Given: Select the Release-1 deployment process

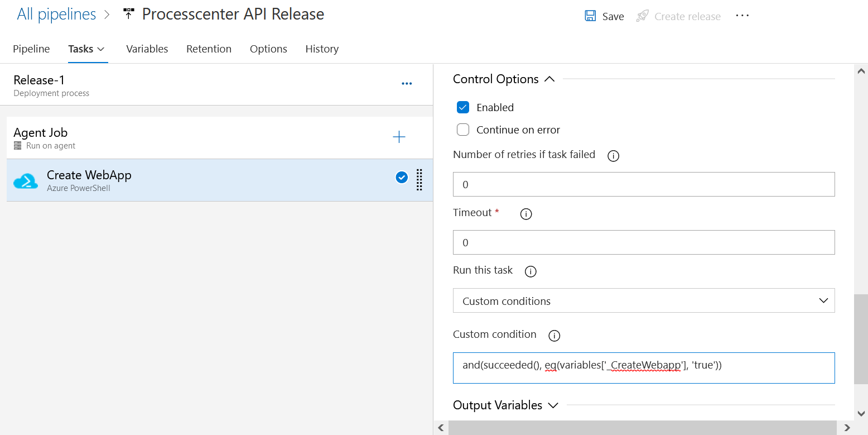Looking at the screenshot, I should 216,85.
